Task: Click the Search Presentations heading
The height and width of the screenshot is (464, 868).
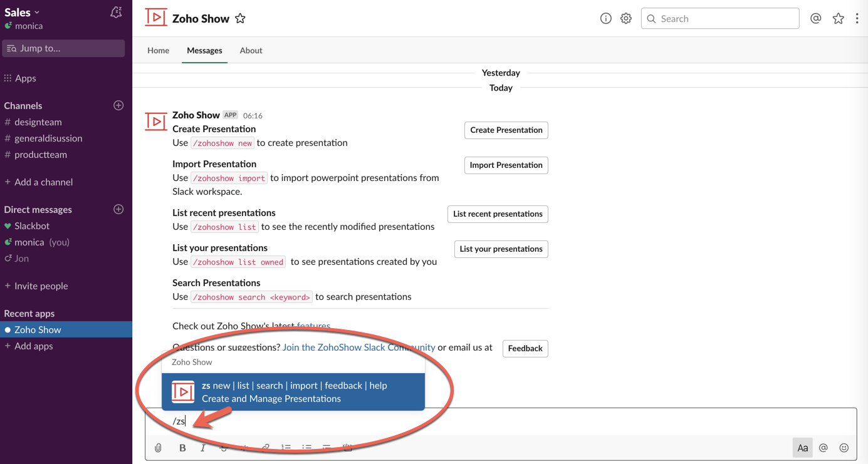Action: pyautogui.click(x=216, y=283)
